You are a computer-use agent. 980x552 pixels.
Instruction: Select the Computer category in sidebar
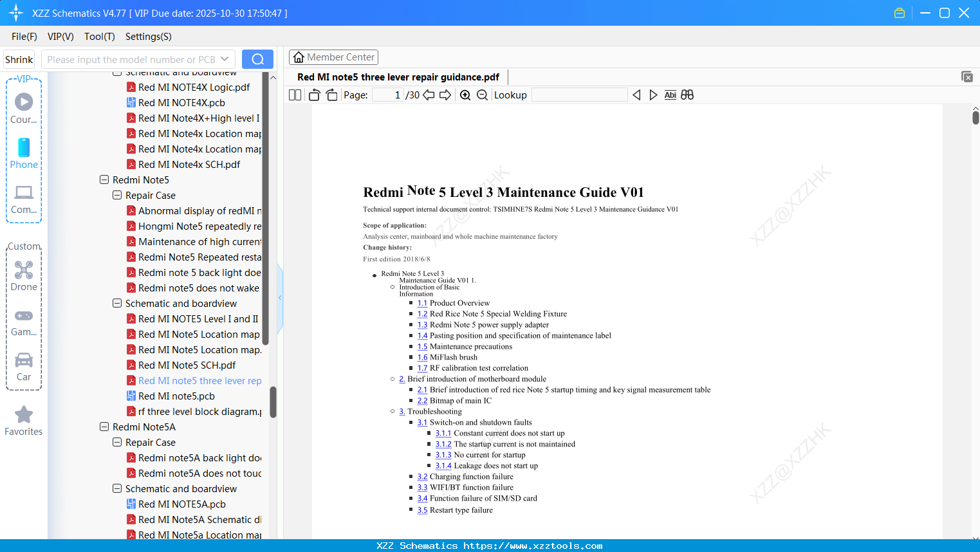point(24,199)
